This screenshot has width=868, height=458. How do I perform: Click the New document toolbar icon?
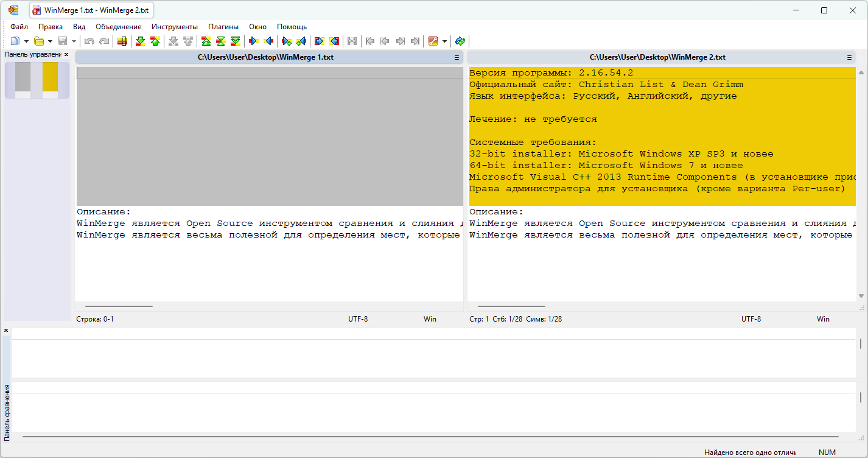(x=15, y=41)
